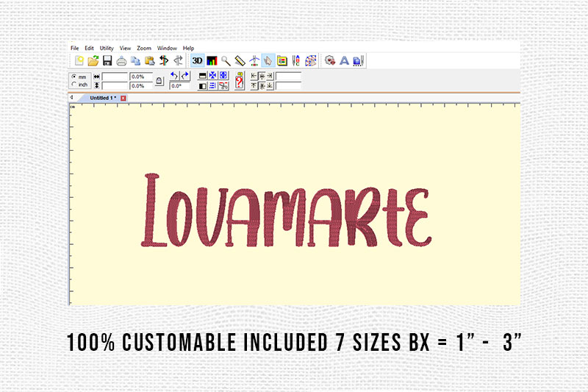Open the File menu

coord(75,48)
